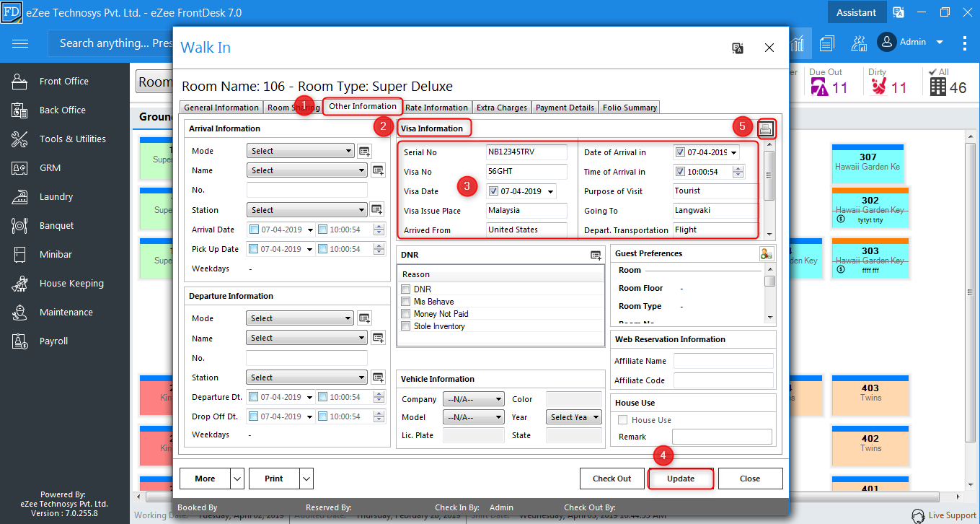The image size is (980, 524).
Task: Add a new DNR reason
Action: pyautogui.click(x=596, y=255)
